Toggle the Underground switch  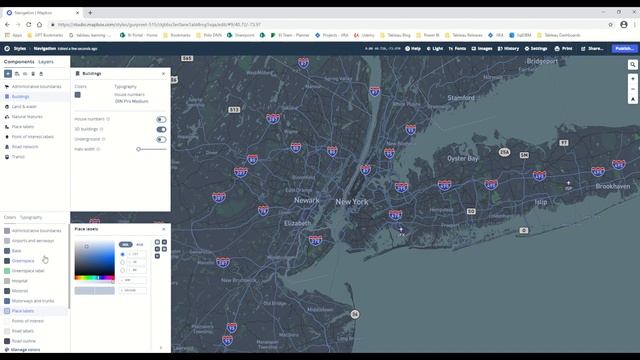click(161, 139)
